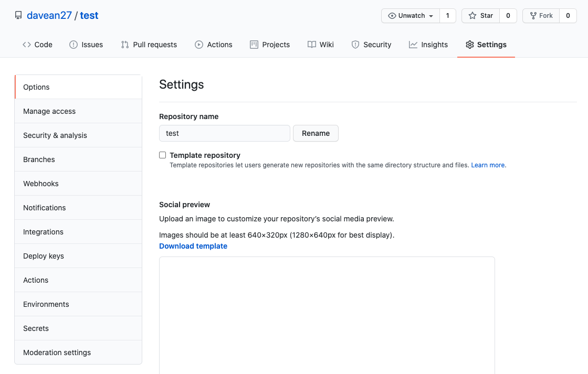Select Options in the settings sidebar

(78, 87)
